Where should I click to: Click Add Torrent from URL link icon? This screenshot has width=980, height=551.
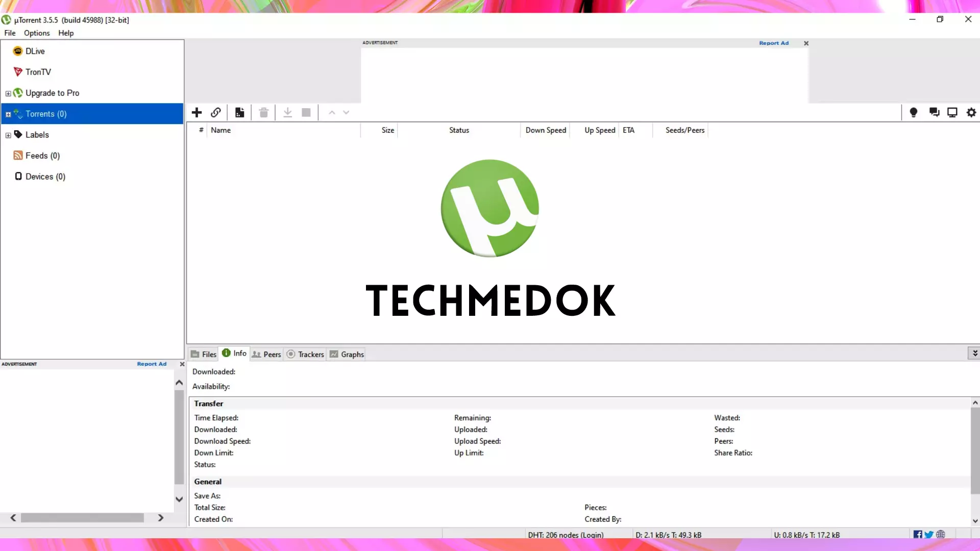point(216,112)
